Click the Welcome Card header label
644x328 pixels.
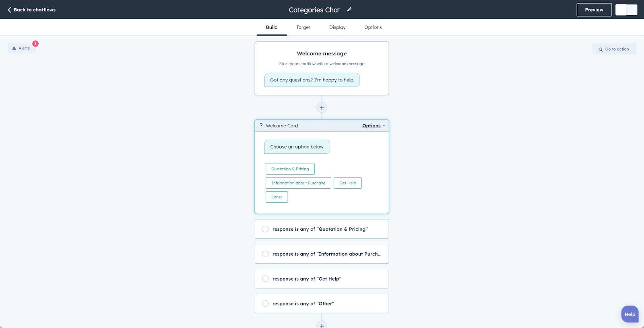[282, 126]
